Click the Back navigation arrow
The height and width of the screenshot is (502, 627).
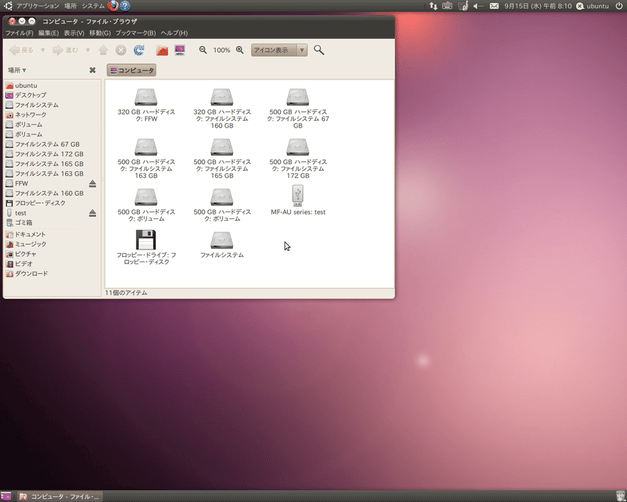tap(22, 50)
